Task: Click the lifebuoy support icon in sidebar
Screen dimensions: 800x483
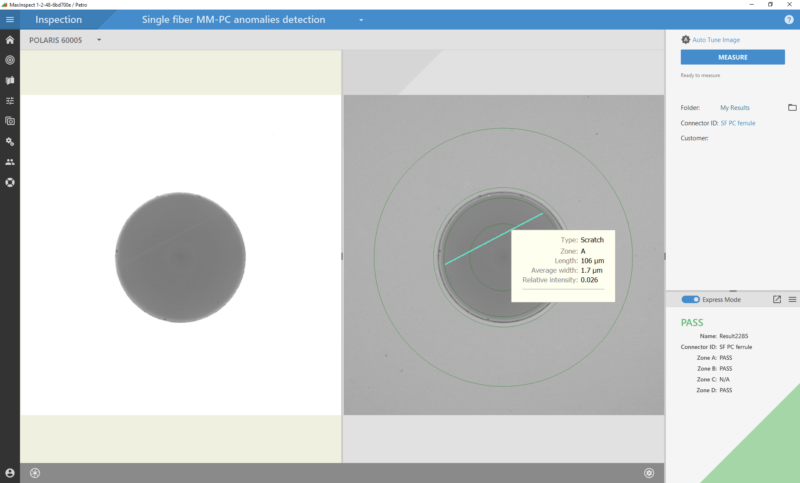Action: pyautogui.click(x=10, y=182)
